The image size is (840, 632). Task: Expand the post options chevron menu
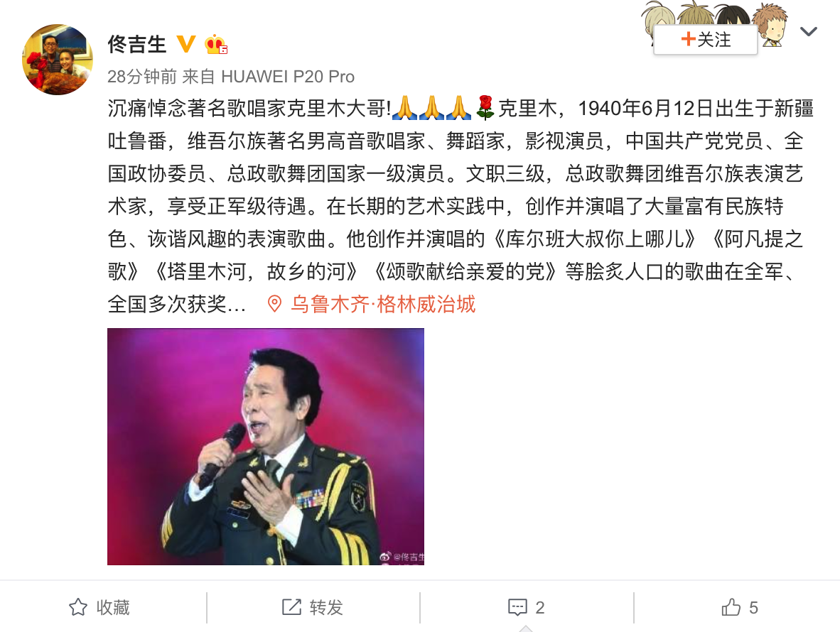coord(808,31)
